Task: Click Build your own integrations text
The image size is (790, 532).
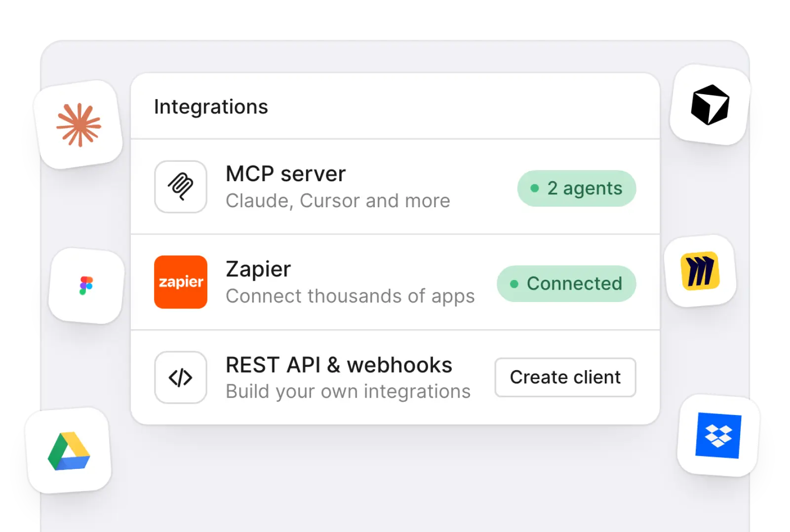Action: pos(348,391)
